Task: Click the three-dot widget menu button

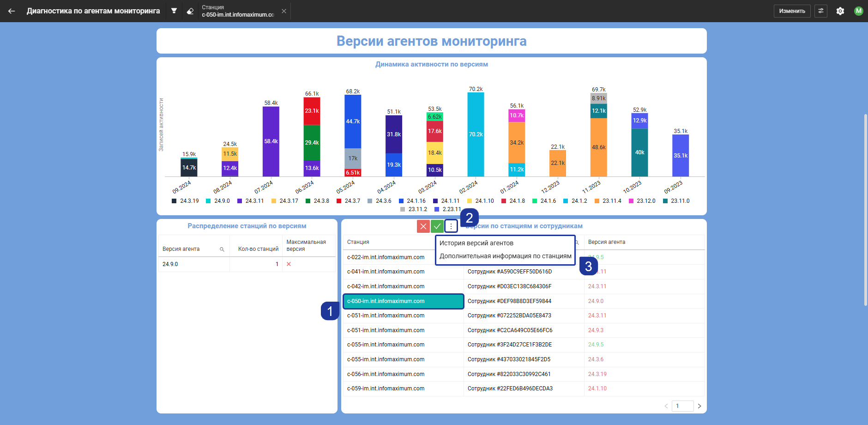Action: [x=451, y=226]
